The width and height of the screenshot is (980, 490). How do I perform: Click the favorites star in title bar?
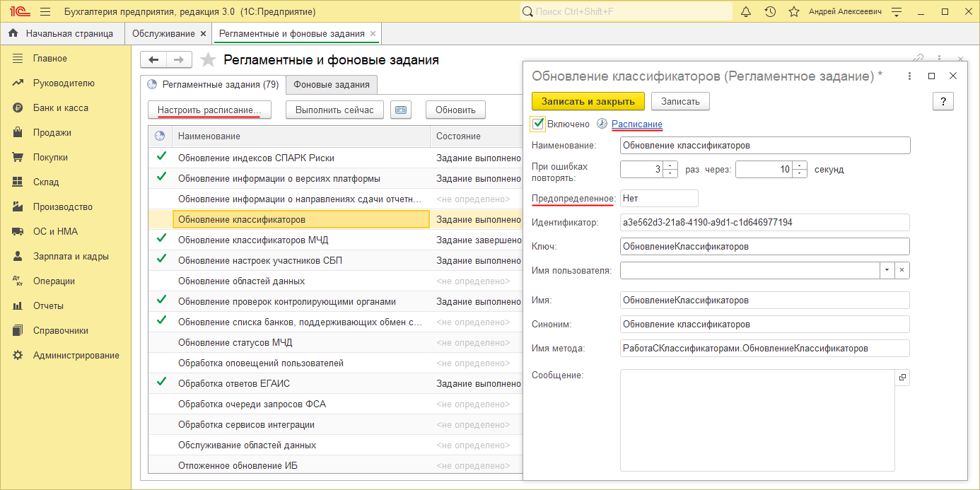[x=794, y=12]
